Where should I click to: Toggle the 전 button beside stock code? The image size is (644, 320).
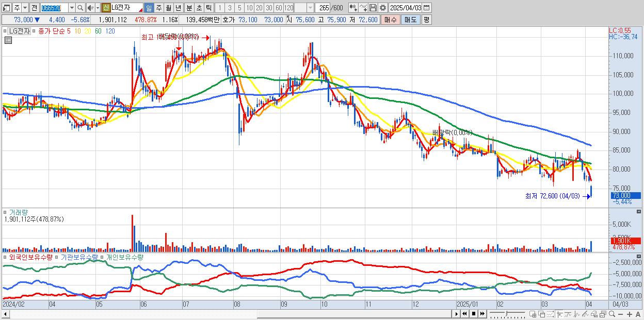(34, 8)
